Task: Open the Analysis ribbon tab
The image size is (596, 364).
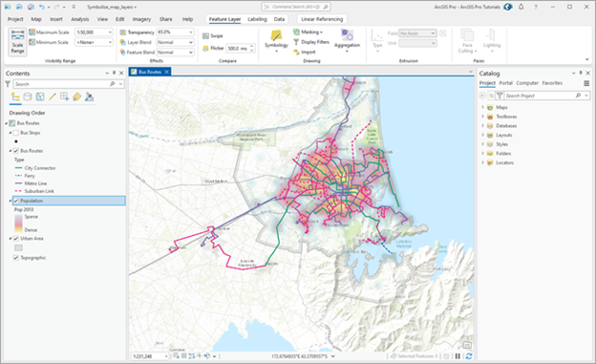Action: tap(80, 19)
